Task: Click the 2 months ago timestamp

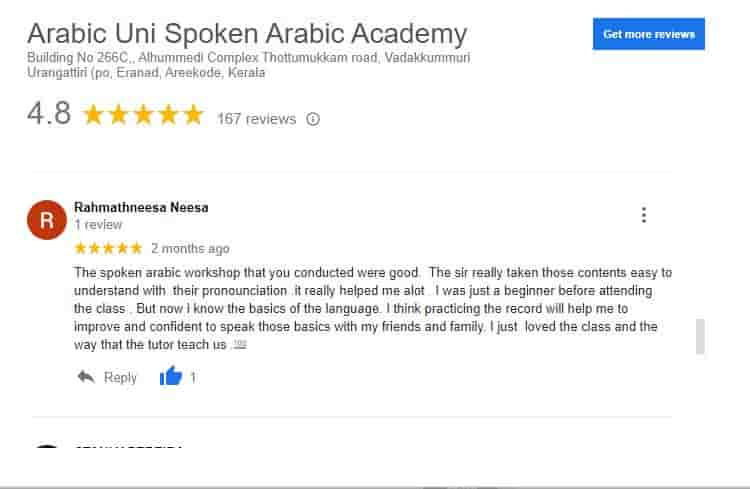Action: [x=190, y=249]
